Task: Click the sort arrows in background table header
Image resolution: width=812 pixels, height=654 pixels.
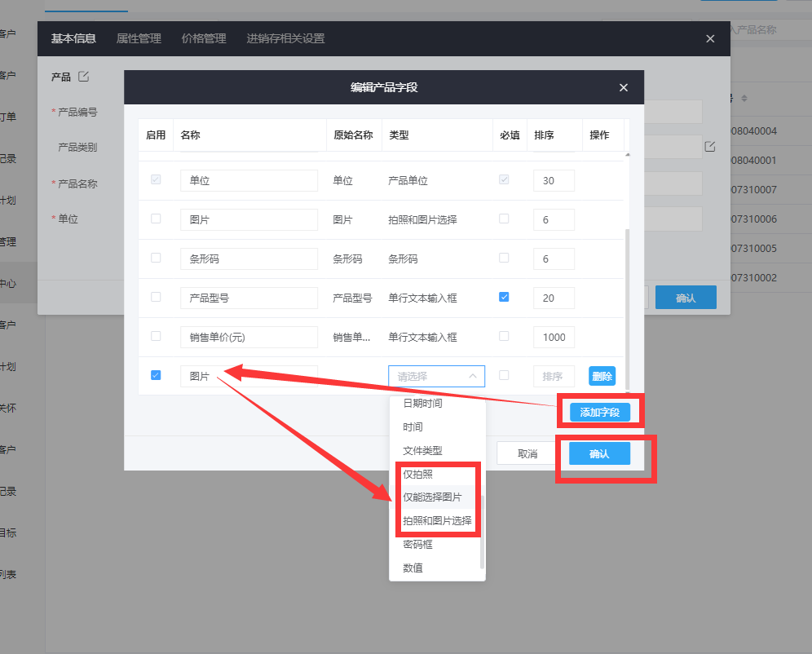Action: [744, 98]
